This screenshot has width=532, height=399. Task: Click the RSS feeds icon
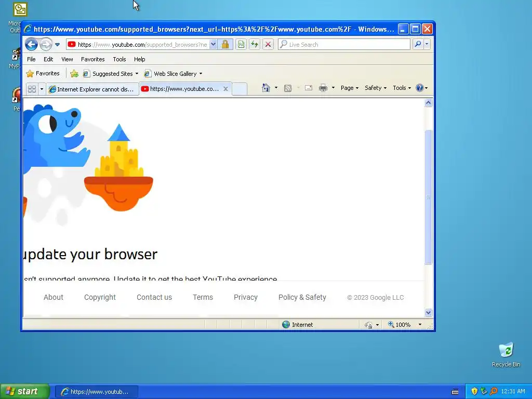click(x=288, y=88)
